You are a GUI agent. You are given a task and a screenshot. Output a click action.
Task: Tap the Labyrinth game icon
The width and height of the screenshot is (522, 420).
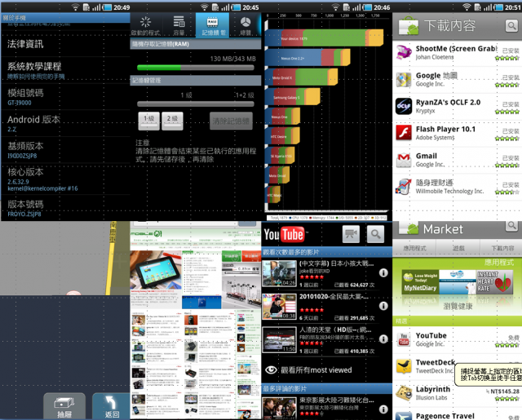[x=404, y=393]
